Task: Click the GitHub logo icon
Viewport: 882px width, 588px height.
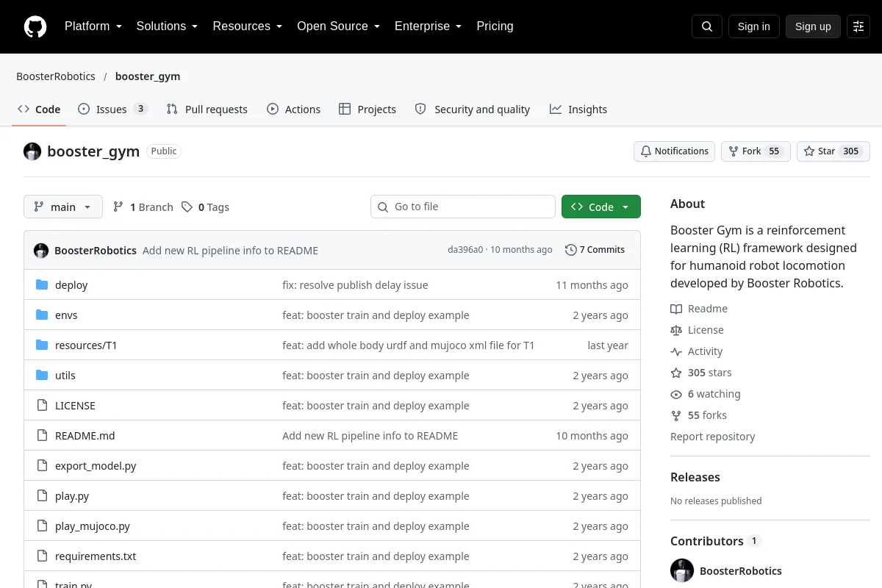Action: click(35, 26)
